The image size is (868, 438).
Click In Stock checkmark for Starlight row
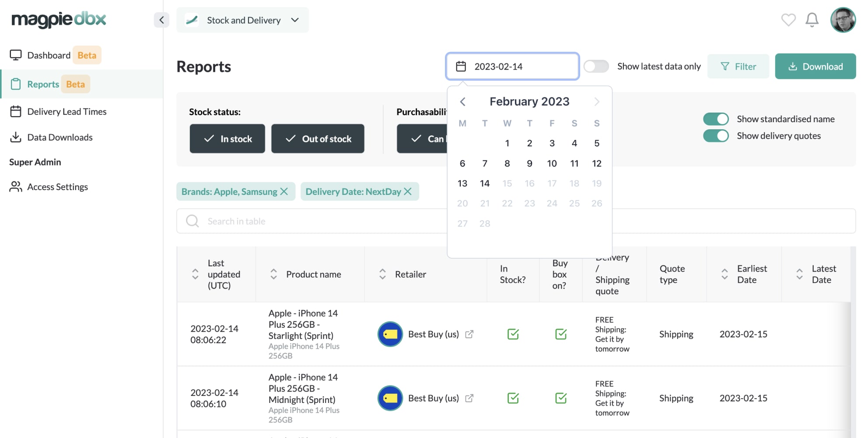tap(513, 334)
